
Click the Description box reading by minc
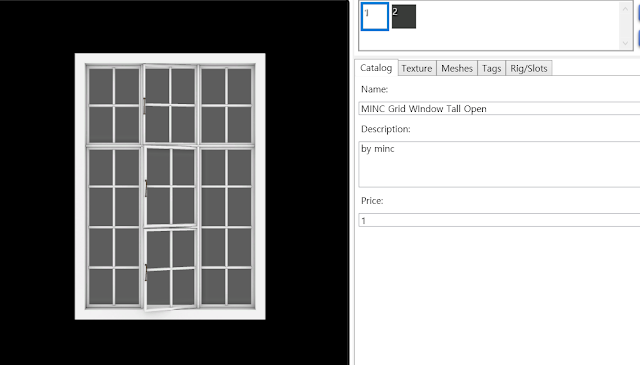tap(499, 165)
